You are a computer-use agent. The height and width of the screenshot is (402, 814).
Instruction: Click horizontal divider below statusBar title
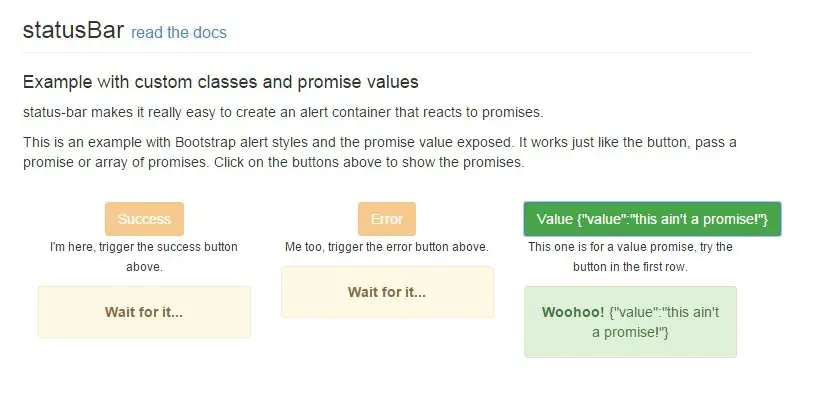(x=387, y=52)
